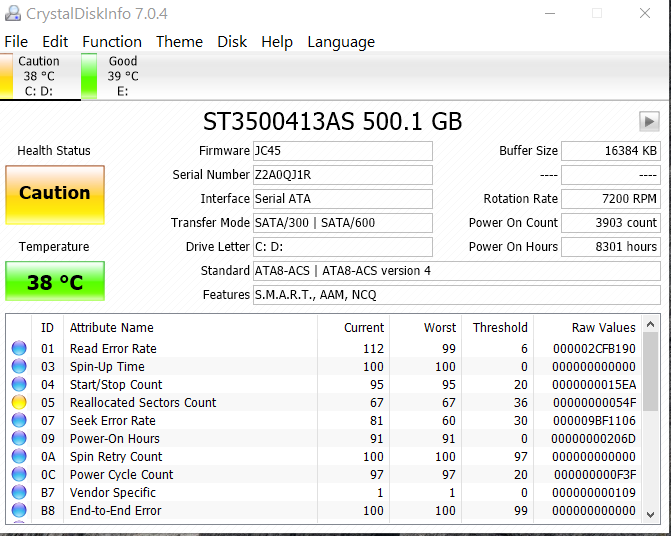Image resolution: width=671 pixels, height=536 pixels.
Task: Click the yellow status icon for Reallocated Sectors Count
Action: [x=19, y=403]
